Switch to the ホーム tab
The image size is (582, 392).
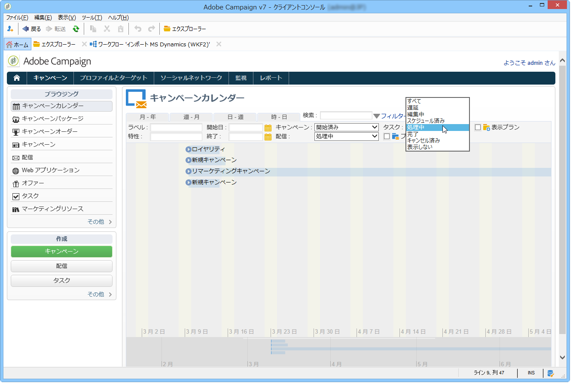pos(18,44)
